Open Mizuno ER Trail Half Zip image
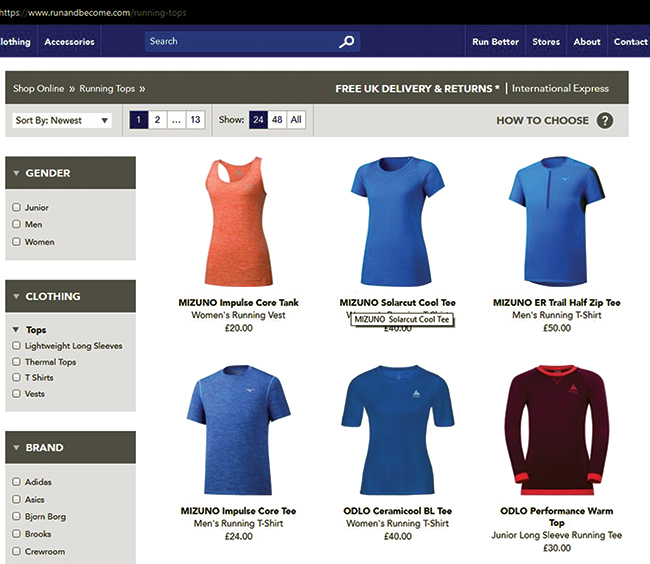The height and width of the screenshot is (564, 650). coord(557,221)
